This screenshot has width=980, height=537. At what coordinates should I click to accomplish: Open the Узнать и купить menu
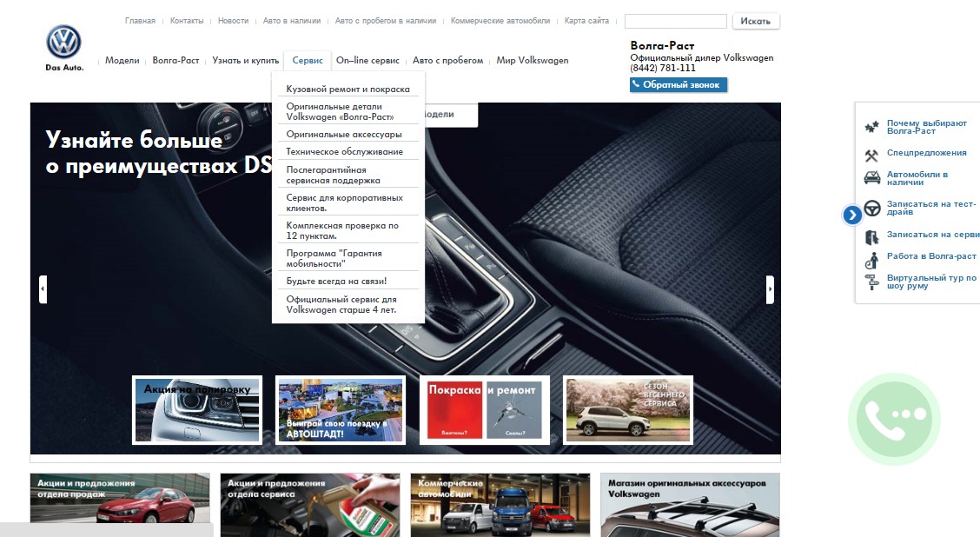[x=246, y=61]
